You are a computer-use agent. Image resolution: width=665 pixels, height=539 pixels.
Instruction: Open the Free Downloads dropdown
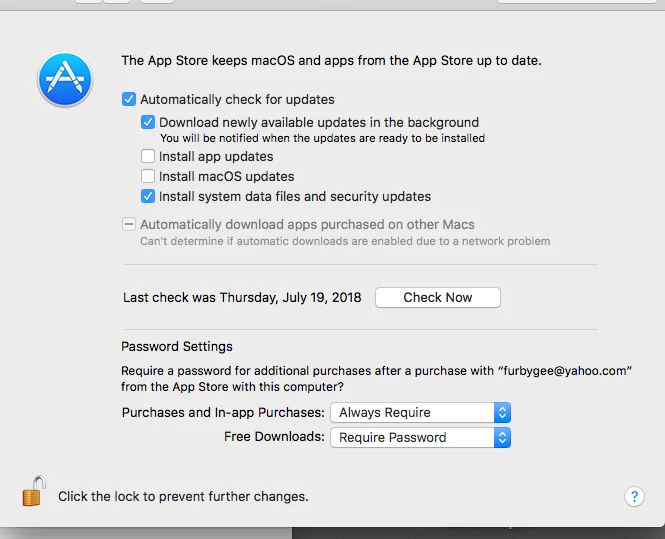(420, 437)
